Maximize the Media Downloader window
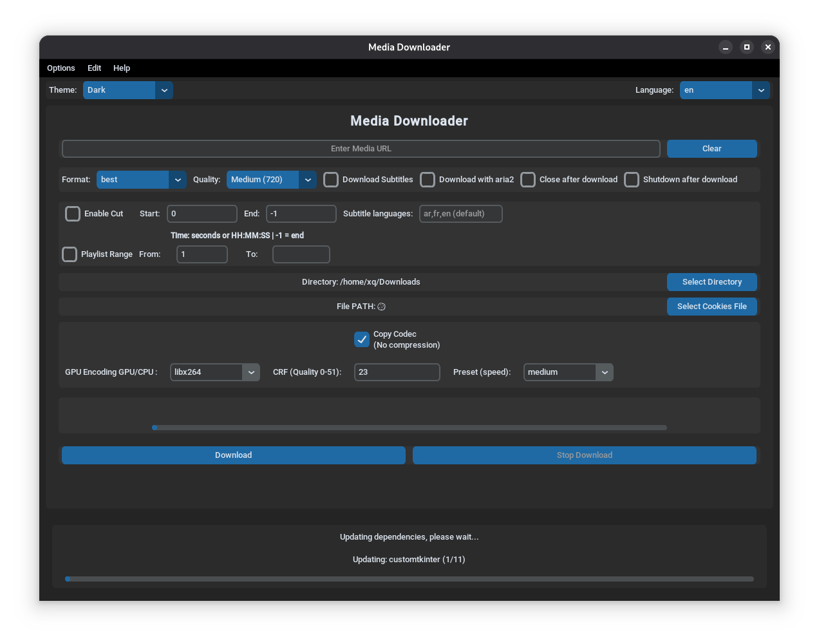Screen dimensions: 819x644 pos(747,47)
